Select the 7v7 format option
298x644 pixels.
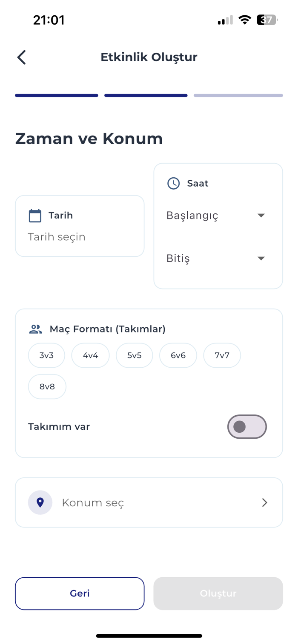[222, 355]
